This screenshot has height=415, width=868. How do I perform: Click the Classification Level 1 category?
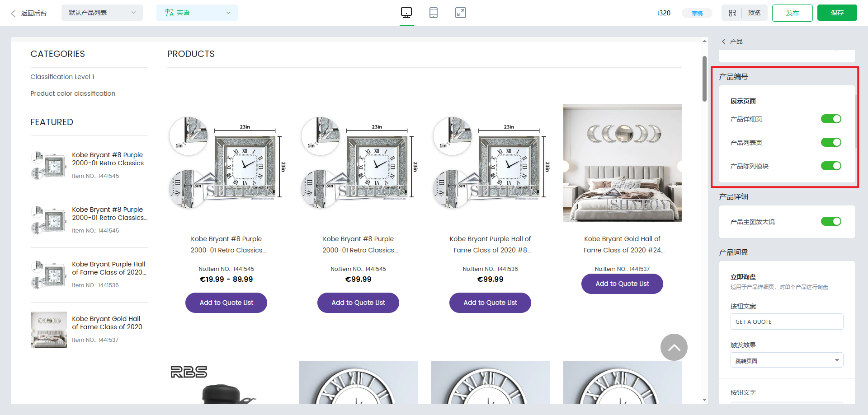[62, 77]
